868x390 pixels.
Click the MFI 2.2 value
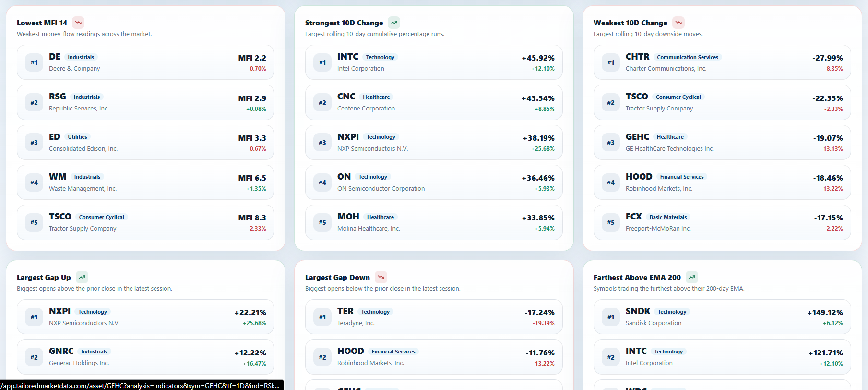[x=252, y=58]
